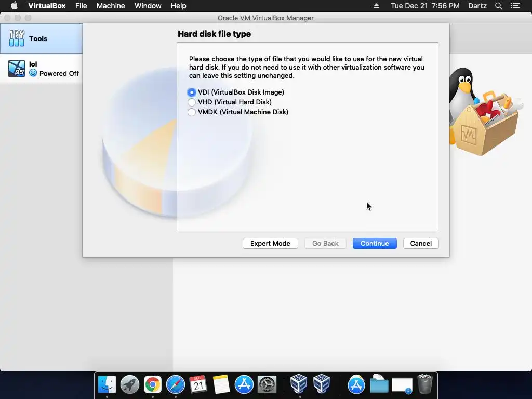Viewport: 532px width, 399px height.
Task: Open System Preferences gear in Dock
Action: coord(267,384)
